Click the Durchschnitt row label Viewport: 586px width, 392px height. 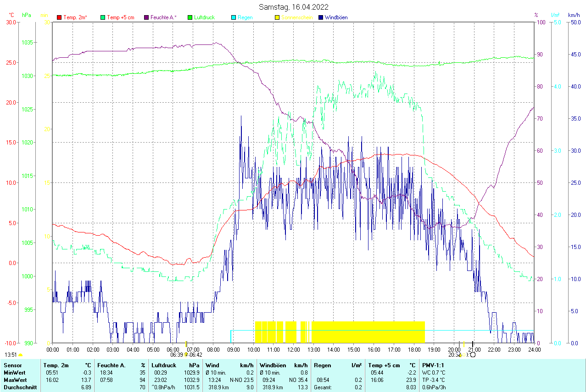(20, 388)
